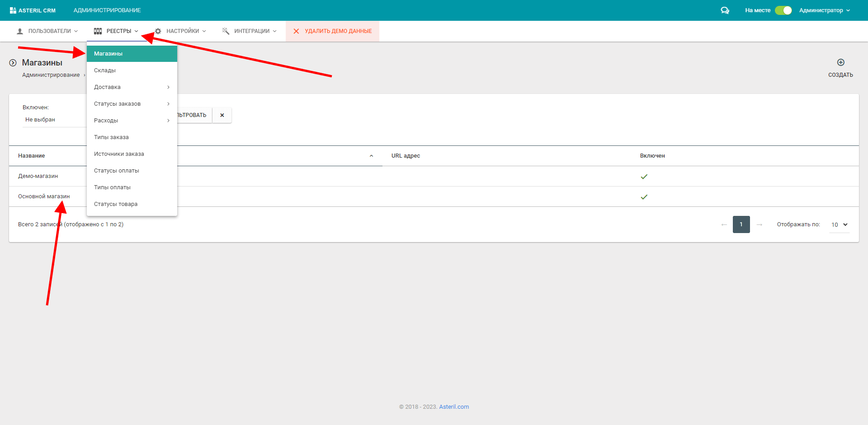Select Склады from the РЕЕСТРЫ menu

105,70
